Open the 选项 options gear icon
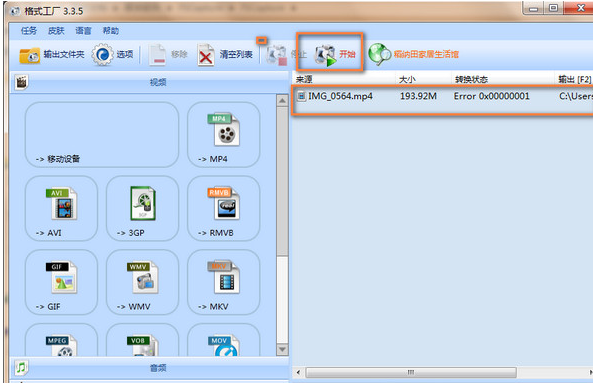 (102, 55)
